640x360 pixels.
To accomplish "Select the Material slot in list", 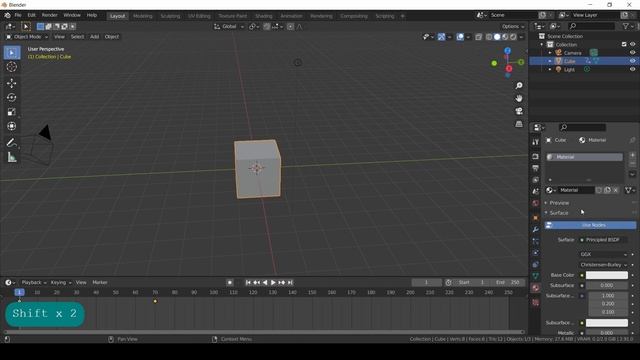I will pos(584,157).
